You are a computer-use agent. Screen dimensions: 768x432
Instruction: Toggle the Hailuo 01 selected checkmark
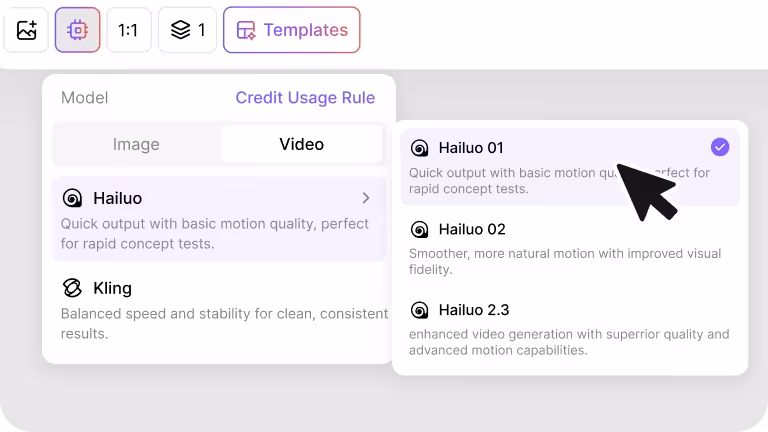pyautogui.click(x=720, y=148)
